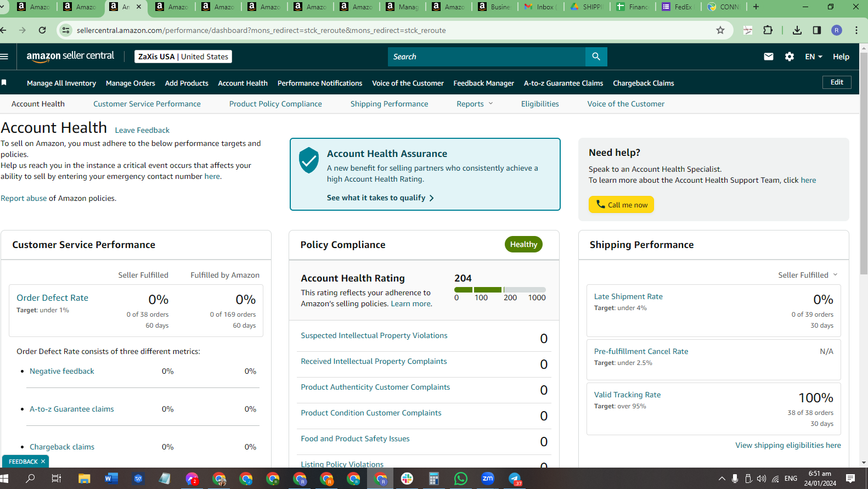The width and height of the screenshot is (868, 489).
Task: Open File Explorer from the taskbar
Action: pos(84,479)
